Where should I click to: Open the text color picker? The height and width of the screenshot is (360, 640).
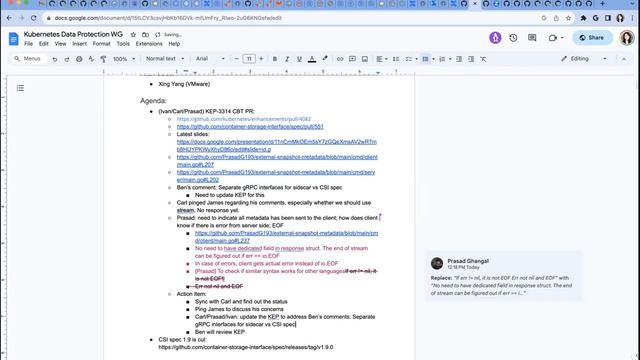coord(312,59)
